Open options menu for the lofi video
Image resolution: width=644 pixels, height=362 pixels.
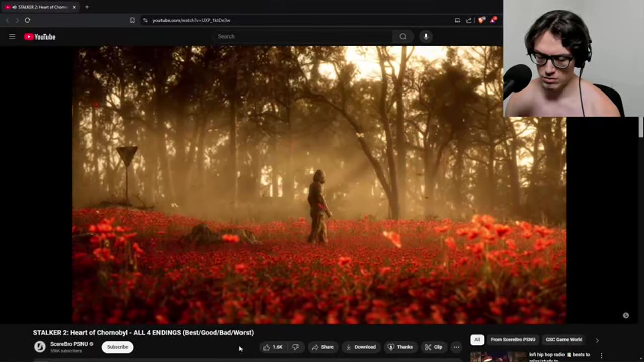tap(601, 356)
